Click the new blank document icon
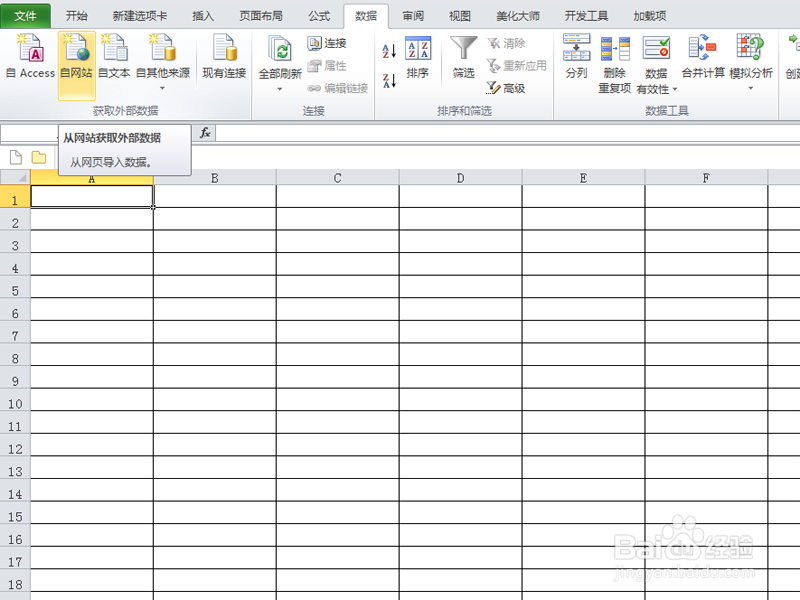The height and width of the screenshot is (600, 800). point(16,157)
